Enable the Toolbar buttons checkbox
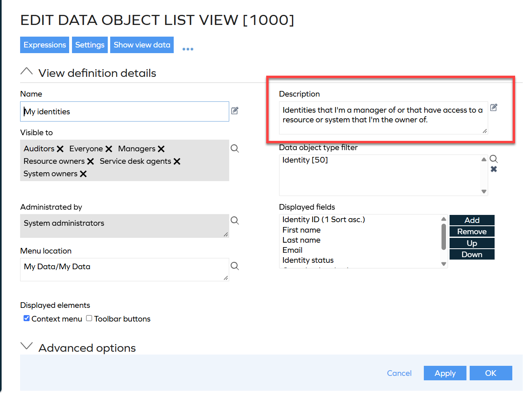 tap(89, 318)
